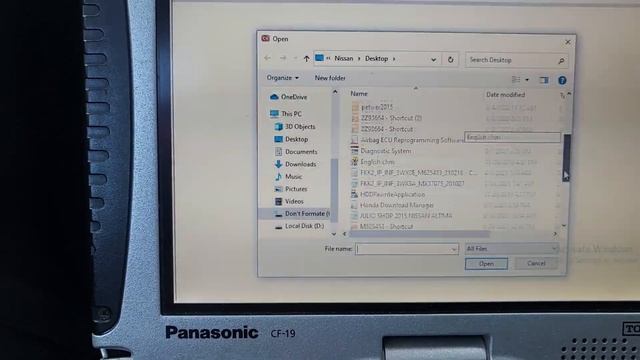Viewport: 640px width, 360px height.
Task: Open the Organize menu
Action: click(282, 78)
